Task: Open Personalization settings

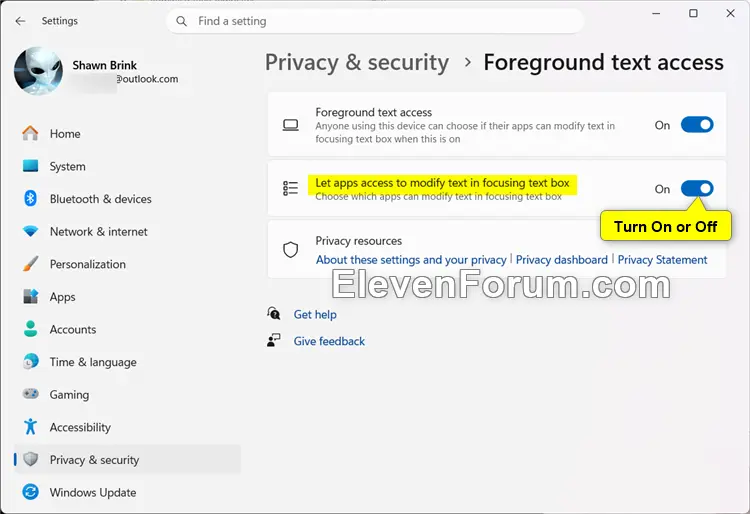Action: pyautogui.click(x=128, y=264)
